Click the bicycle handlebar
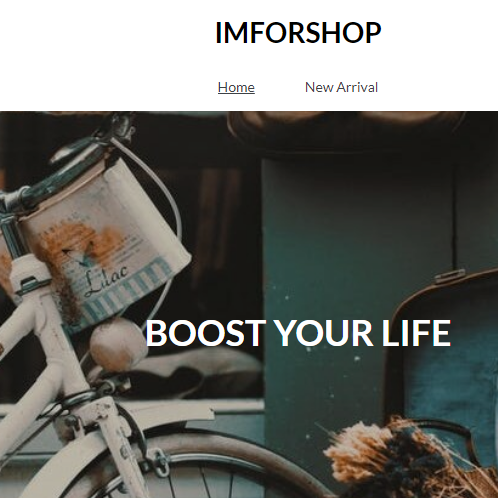The width and height of the screenshot is (498, 498). pos(57,167)
